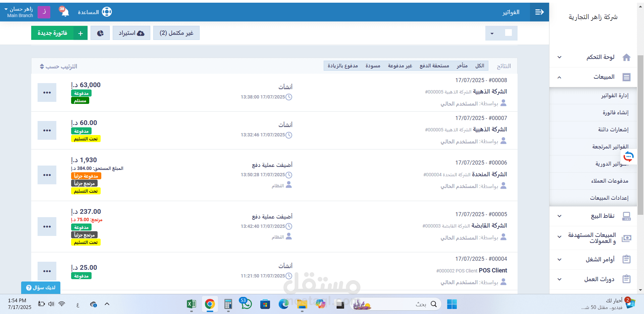644x314 pixels.
Task: Open the Windows Start menu
Action: [452, 304]
